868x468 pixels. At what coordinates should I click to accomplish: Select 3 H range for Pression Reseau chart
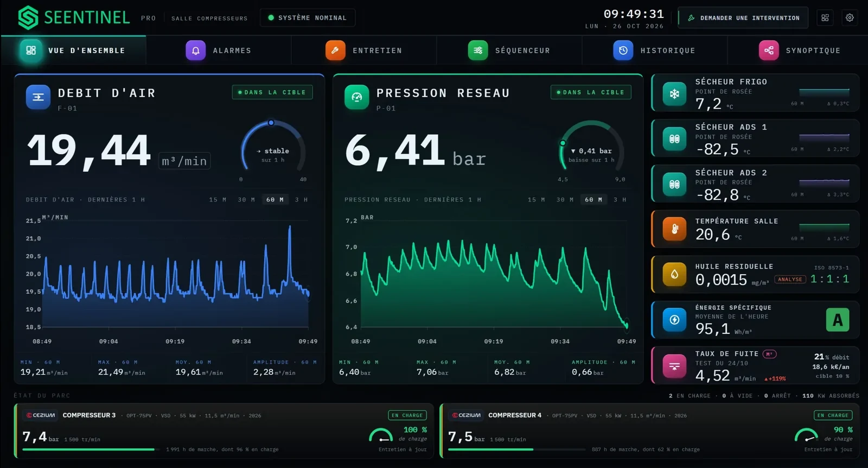point(620,200)
